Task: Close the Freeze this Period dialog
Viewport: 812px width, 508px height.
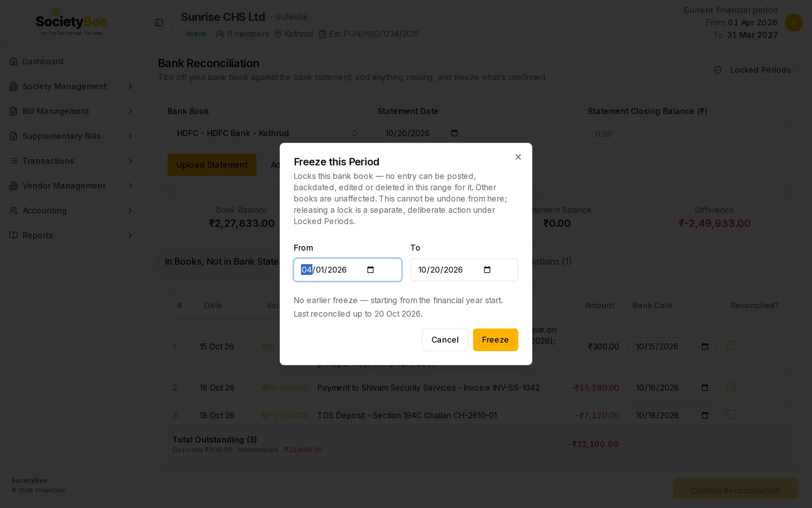Action: tap(518, 157)
